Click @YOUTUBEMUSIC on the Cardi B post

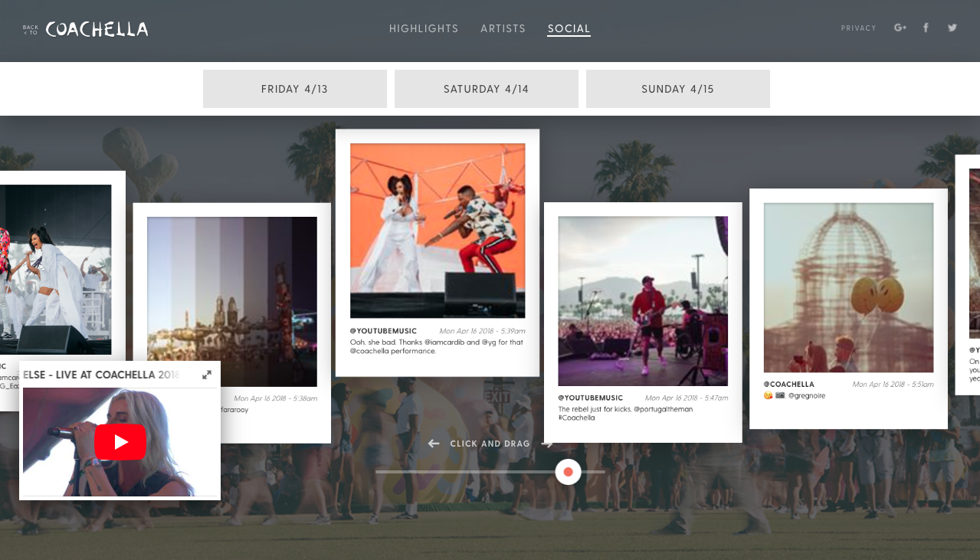(382, 331)
